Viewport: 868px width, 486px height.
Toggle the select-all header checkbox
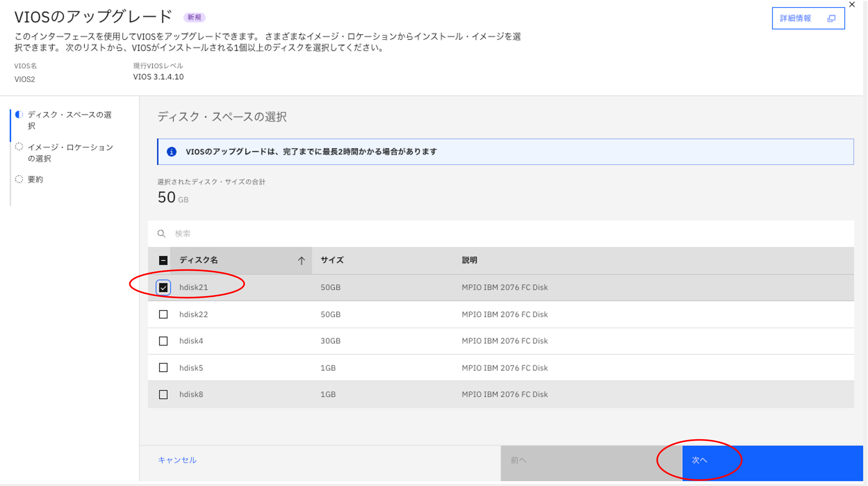163,260
